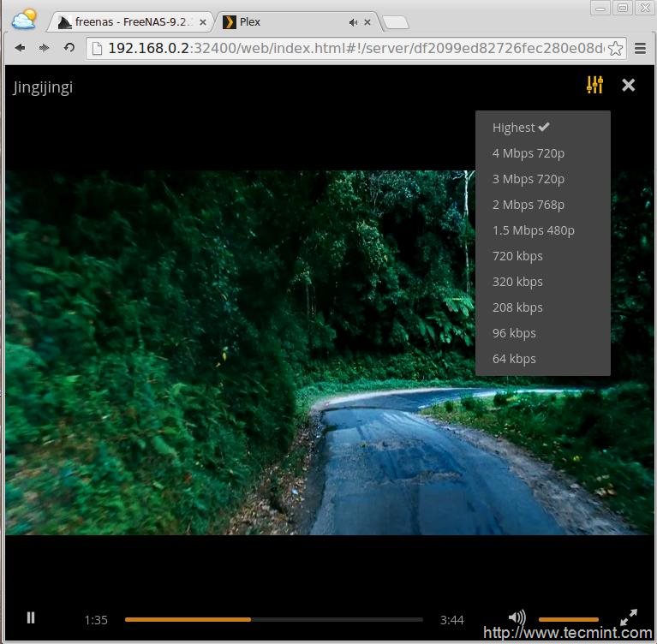The image size is (657, 644).
Task: Mute audio from the Plex tab speaker icon
Action: click(353, 22)
